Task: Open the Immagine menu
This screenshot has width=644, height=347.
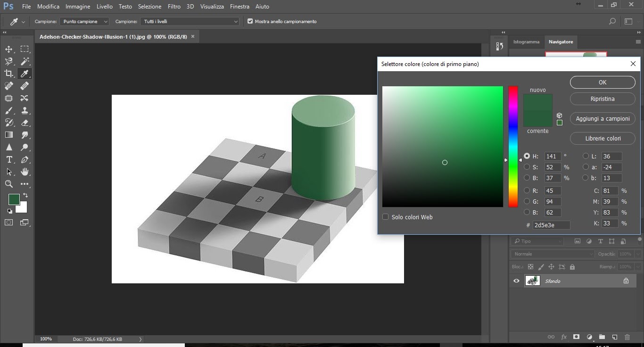Action: coord(78,7)
